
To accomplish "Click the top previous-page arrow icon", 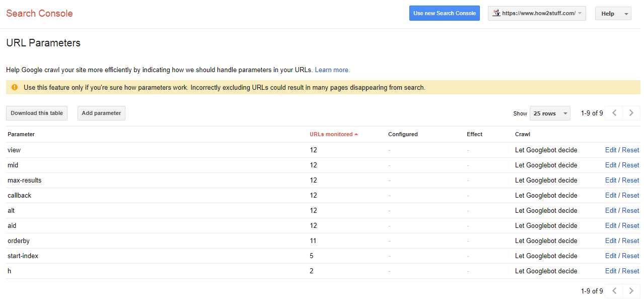I will point(614,113).
